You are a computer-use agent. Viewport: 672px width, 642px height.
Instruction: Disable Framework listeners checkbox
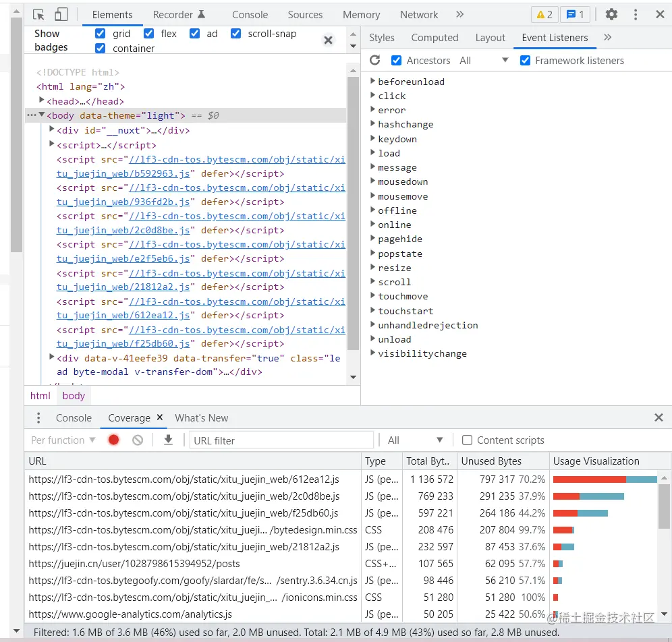525,60
